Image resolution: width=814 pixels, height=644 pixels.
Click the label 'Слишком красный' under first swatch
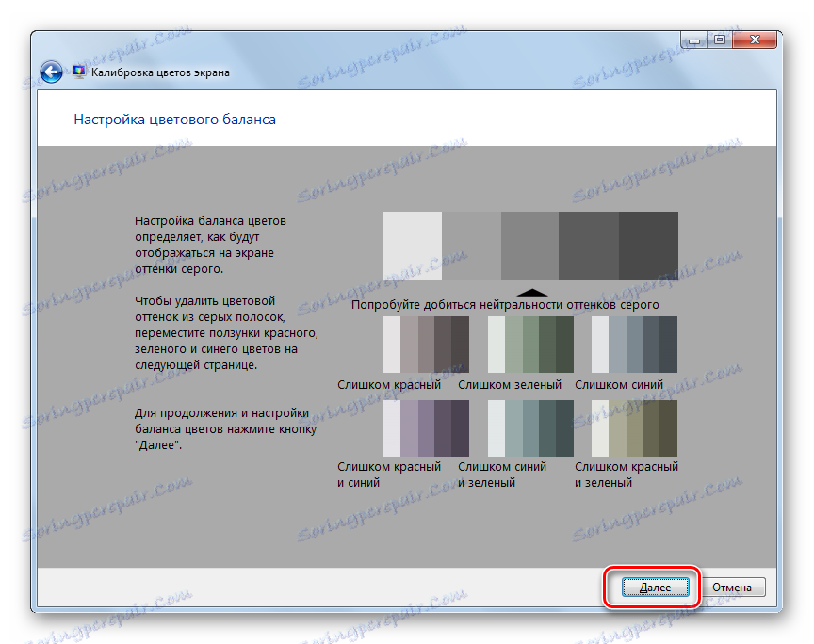pos(389,385)
